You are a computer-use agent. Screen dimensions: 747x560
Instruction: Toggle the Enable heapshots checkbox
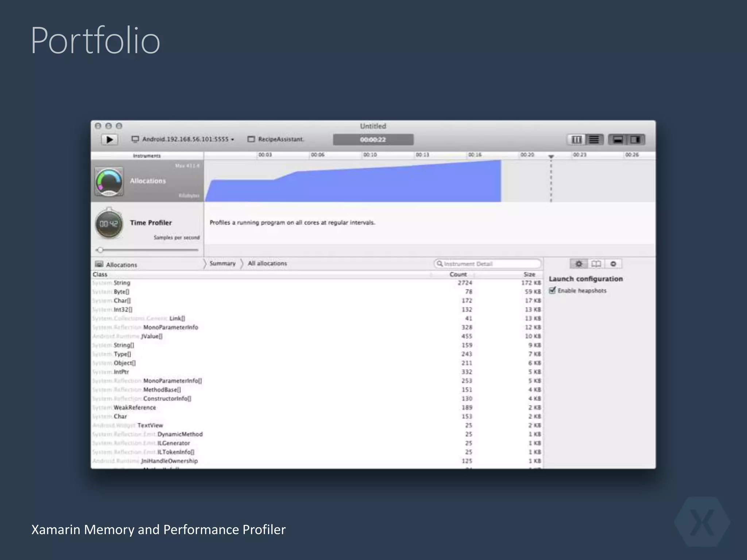click(552, 291)
